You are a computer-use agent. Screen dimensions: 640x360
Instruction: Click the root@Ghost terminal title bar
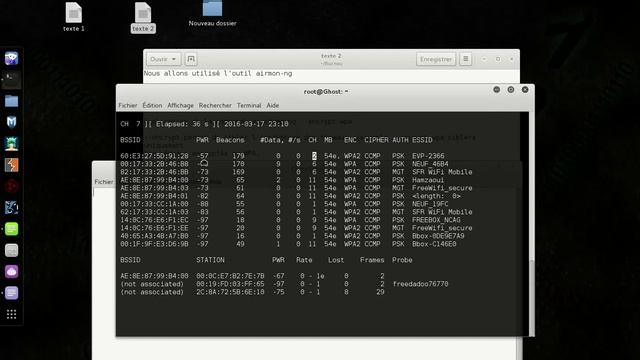[x=325, y=91]
